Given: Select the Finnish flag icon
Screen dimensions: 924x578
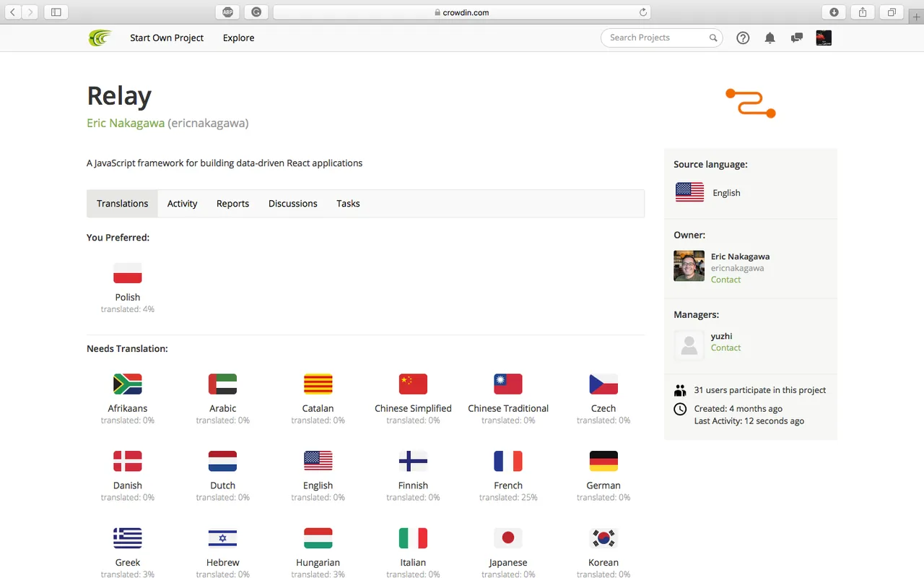Looking at the screenshot, I should coord(413,461).
